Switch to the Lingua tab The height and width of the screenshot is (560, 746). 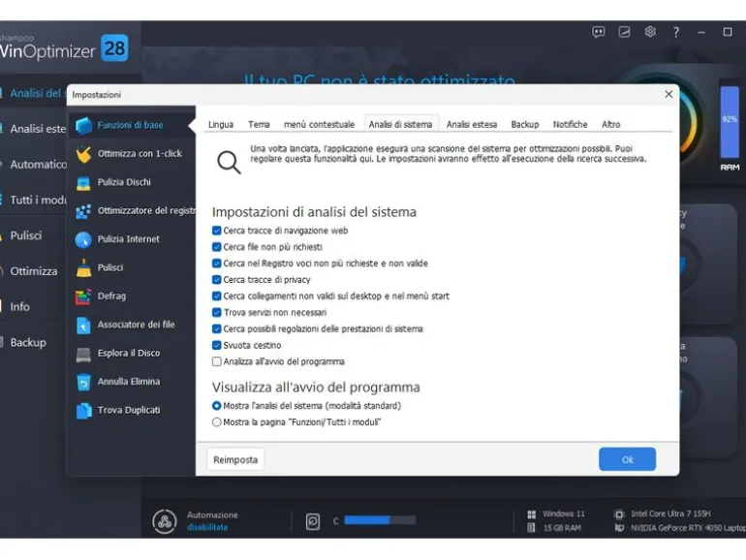[221, 125]
